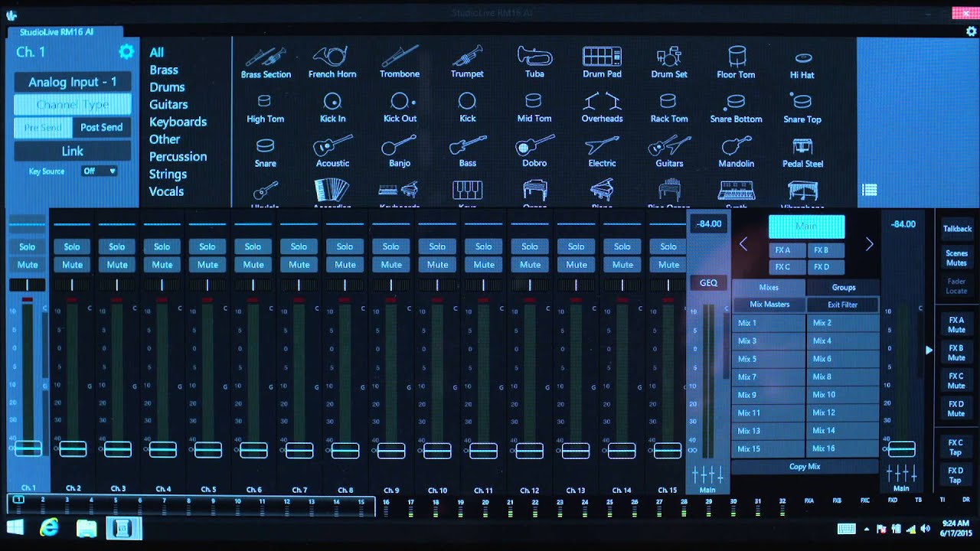
Task: Show only Brass instruments
Action: click(164, 70)
